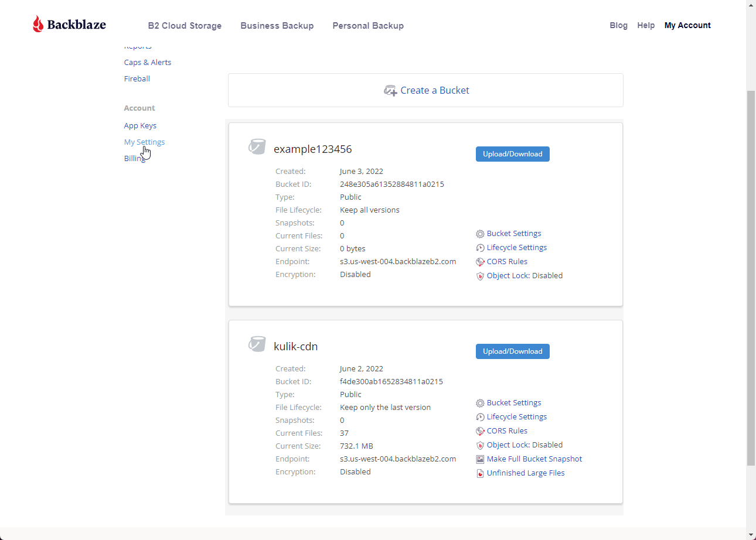
Task: Click the CORS Rules icon for example123456
Action: pyautogui.click(x=480, y=262)
